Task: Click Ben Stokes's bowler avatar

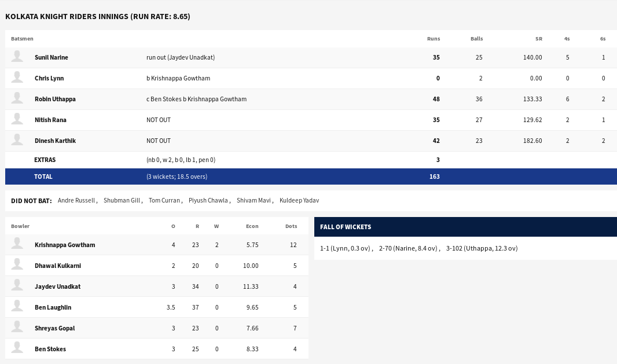Action: pyautogui.click(x=17, y=348)
